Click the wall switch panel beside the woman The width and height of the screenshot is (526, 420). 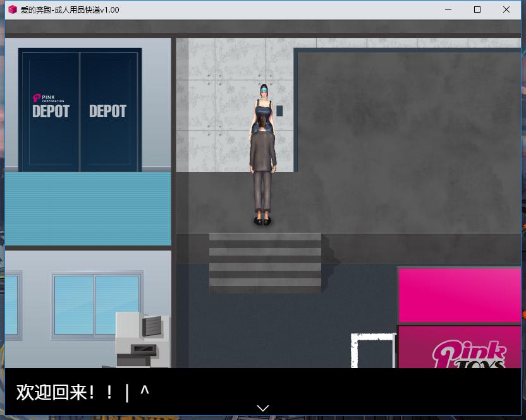(279, 111)
